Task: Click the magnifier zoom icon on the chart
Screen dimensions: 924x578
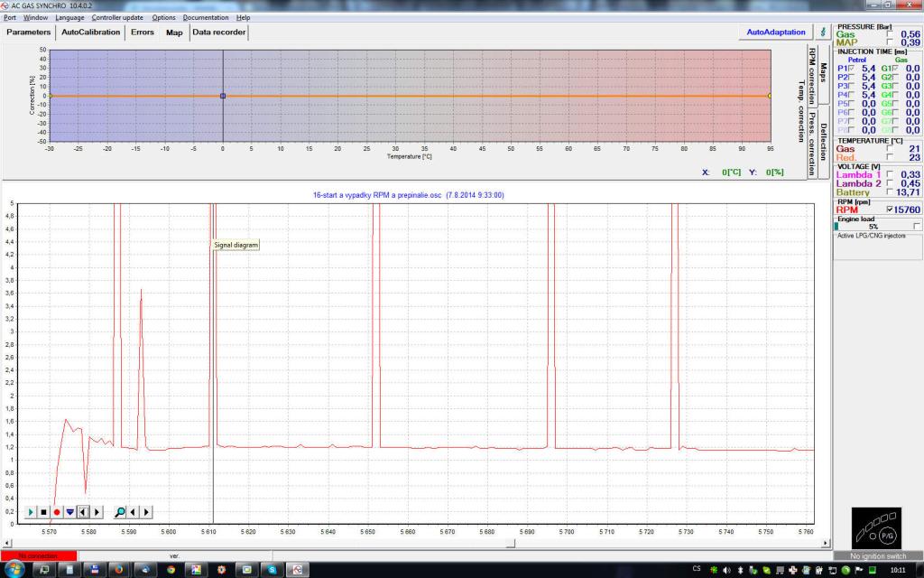Action: coord(120,512)
